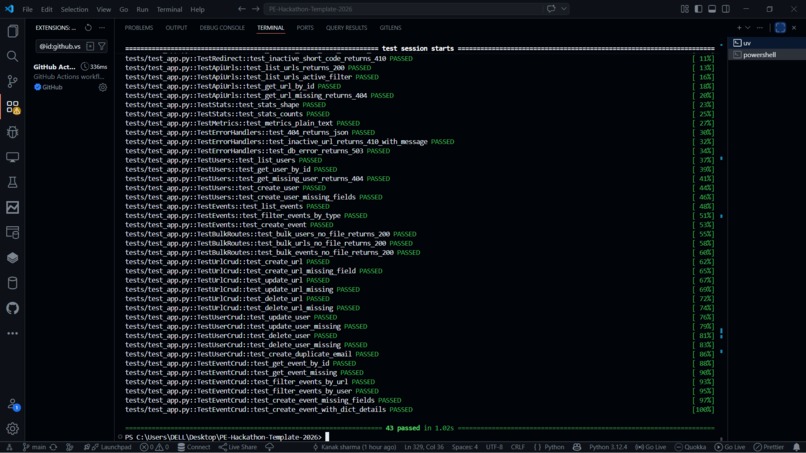Switch to the GitLens tab

390,28
